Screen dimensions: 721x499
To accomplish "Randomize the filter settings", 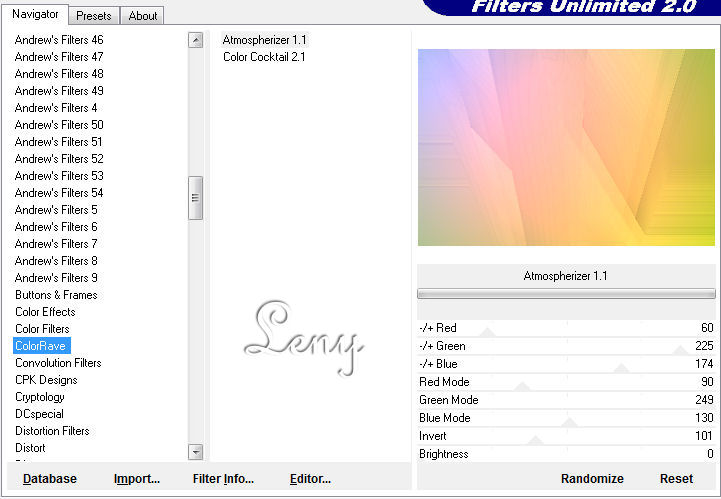I will point(592,479).
